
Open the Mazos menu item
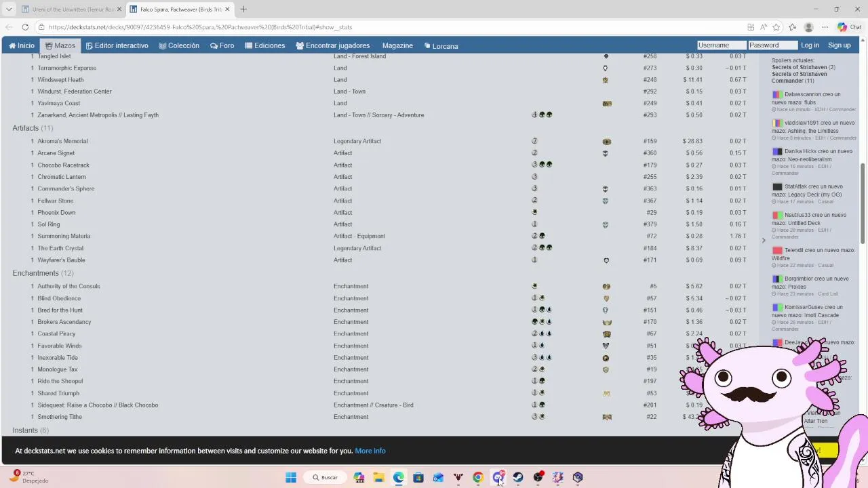coord(60,45)
